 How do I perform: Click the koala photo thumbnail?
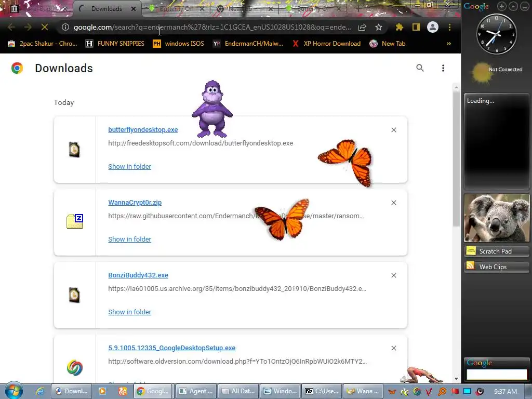click(496, 218)
